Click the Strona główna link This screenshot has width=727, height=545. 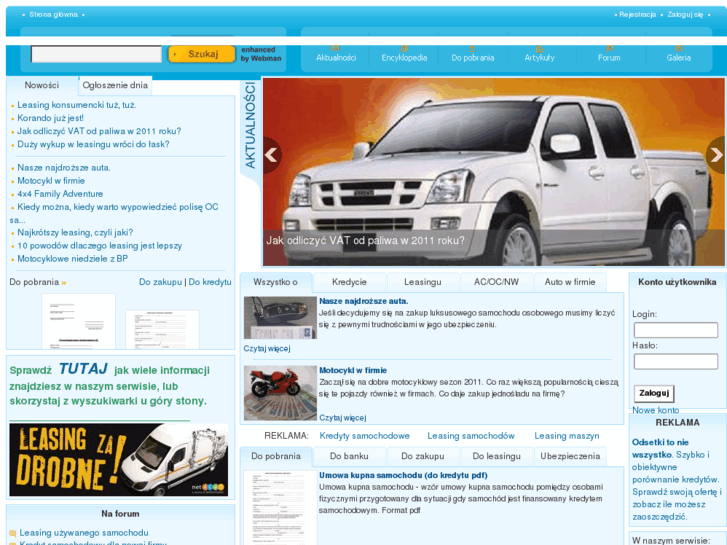tap(53, 14)
